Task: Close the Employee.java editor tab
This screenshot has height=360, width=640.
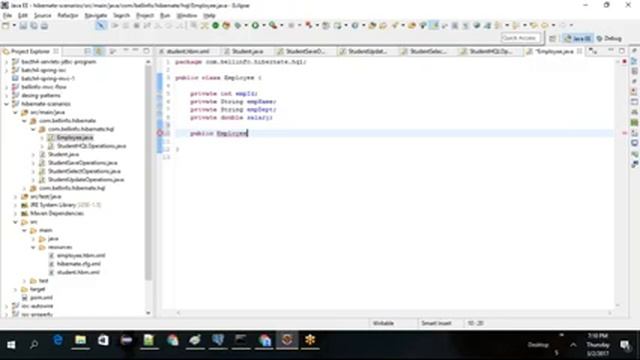Action: pos(580,51)
